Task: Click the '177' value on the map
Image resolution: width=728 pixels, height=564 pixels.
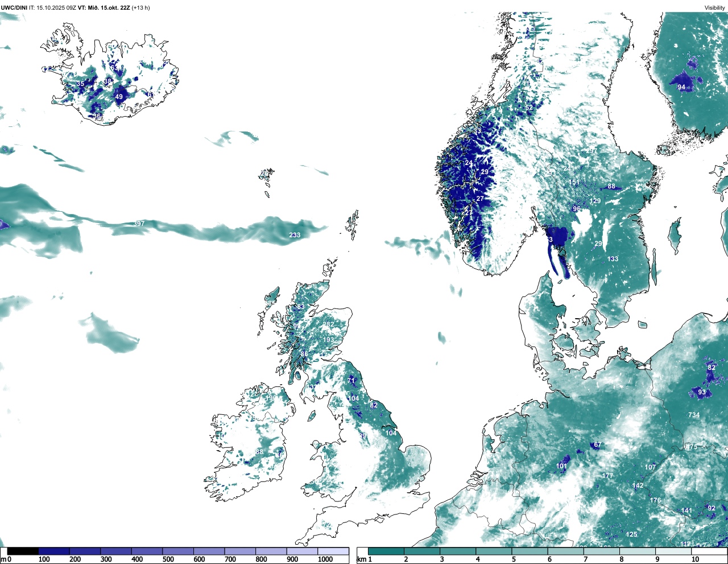Action: coord(607,476)
